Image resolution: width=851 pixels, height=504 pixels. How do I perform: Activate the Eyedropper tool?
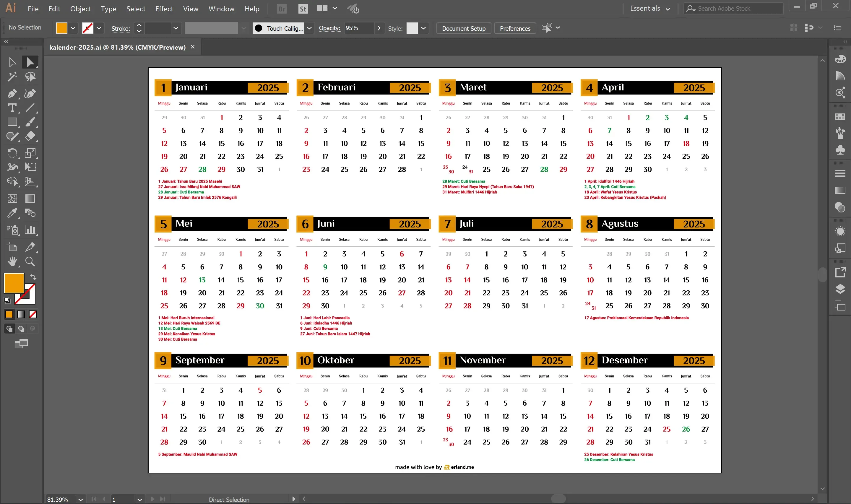(12, 213)
